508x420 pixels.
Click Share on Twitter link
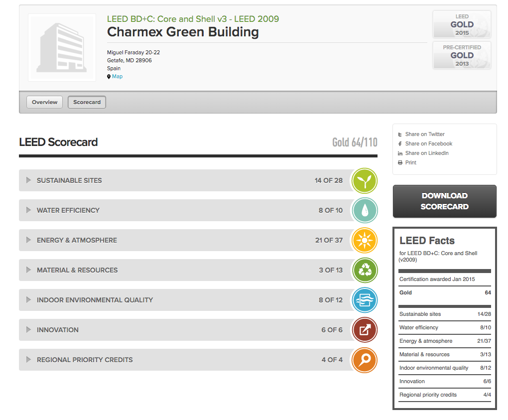(x=425, y=134)
